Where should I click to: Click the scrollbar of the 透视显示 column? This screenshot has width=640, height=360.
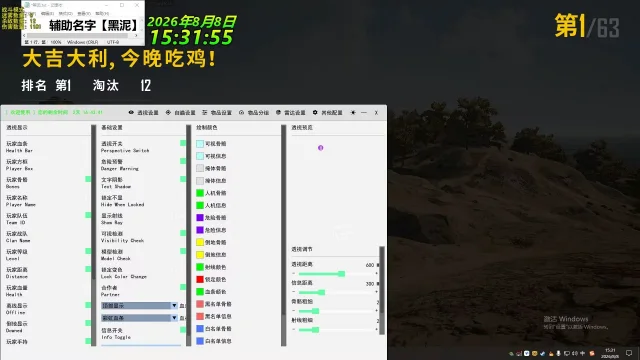coord(93,235)
